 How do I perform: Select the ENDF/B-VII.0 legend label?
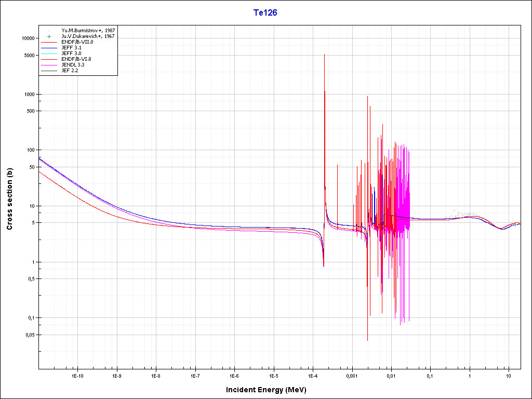(x=77, y=42)
